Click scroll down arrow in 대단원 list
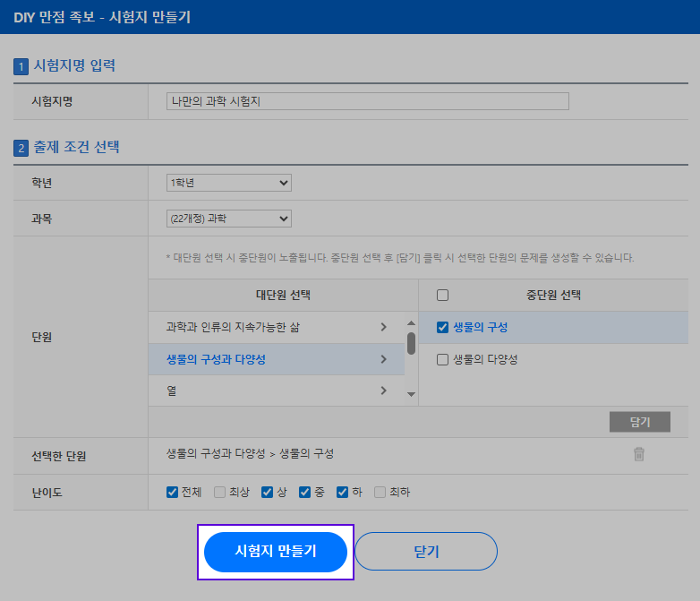 point(411,394)
